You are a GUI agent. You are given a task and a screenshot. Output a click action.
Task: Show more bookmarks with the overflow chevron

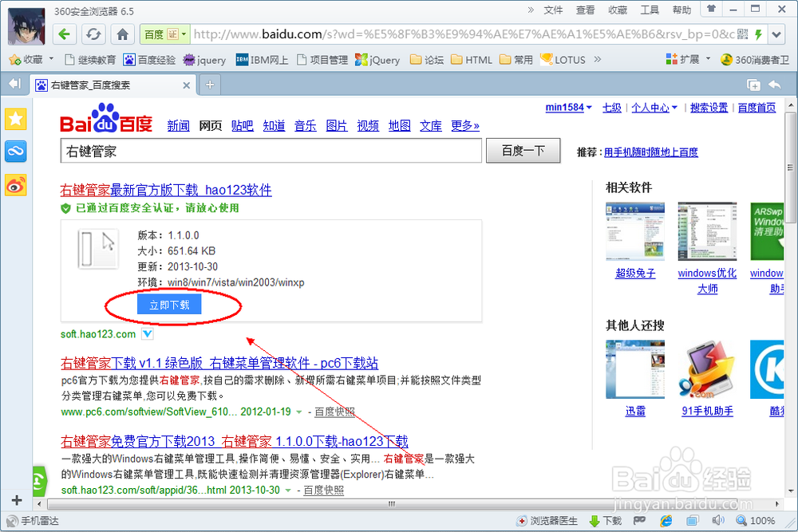[x=598, y=60]
